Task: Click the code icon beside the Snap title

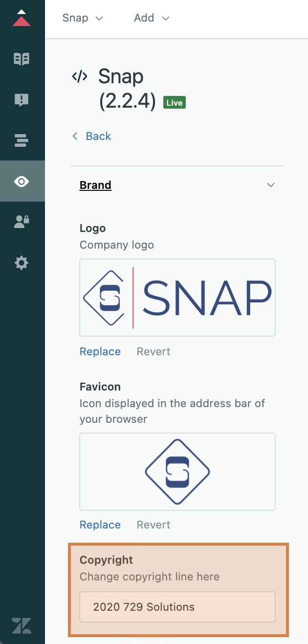Action: coord(80,76)
